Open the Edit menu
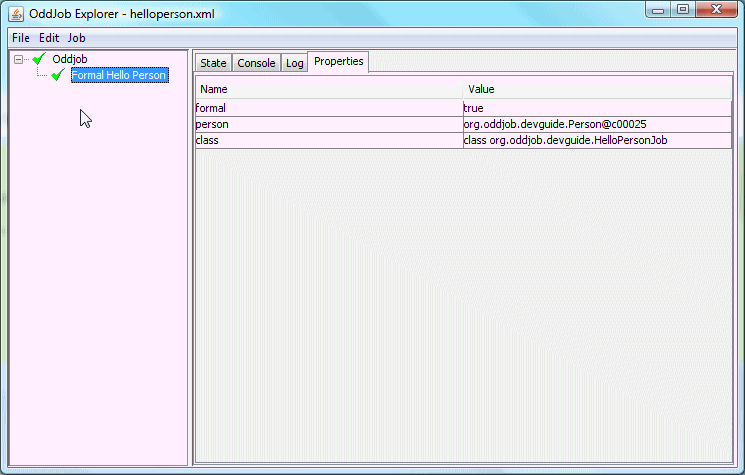 [x=49, y=37]
